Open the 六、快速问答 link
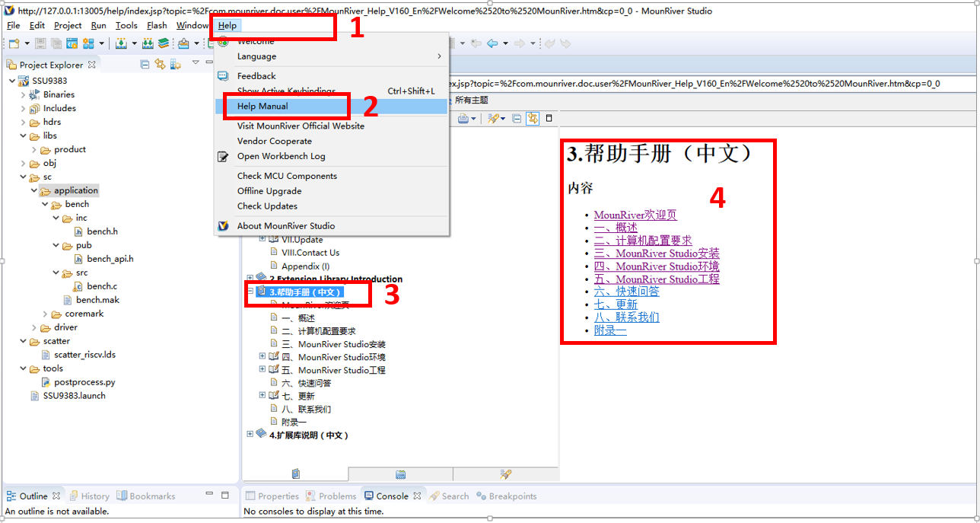The height and width of the screenshot is (523, 980). (x=626, y=292)
